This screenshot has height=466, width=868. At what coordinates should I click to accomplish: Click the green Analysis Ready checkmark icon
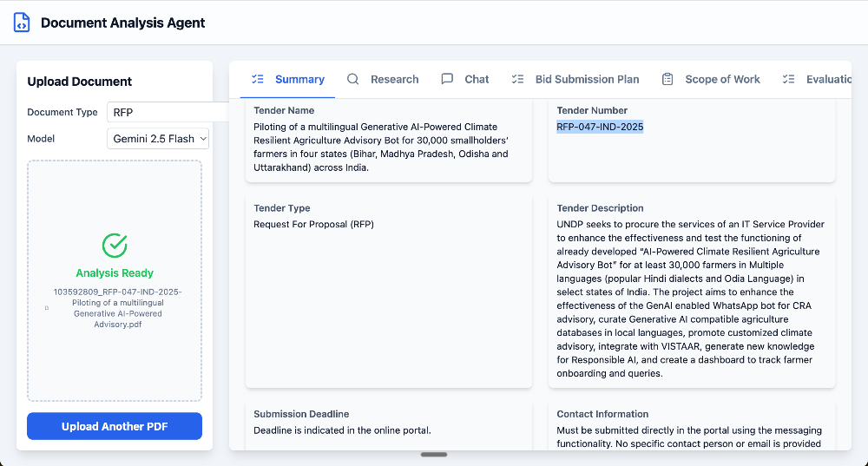pos(115,246)
